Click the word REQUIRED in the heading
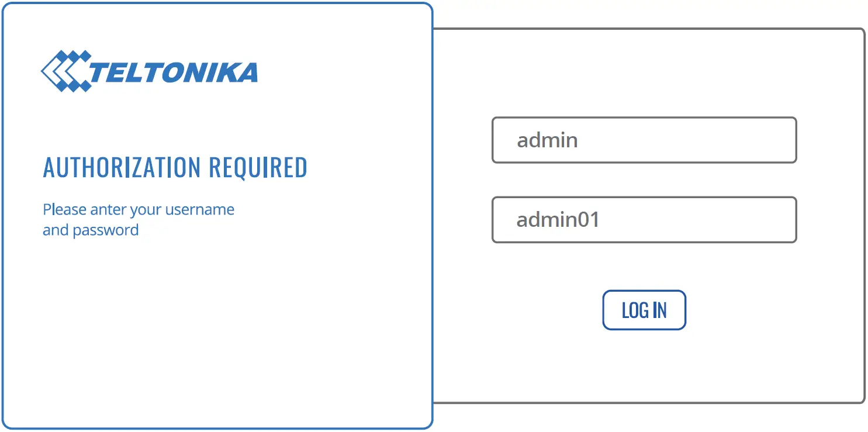 pyautogui.click(x=258, y=168)
